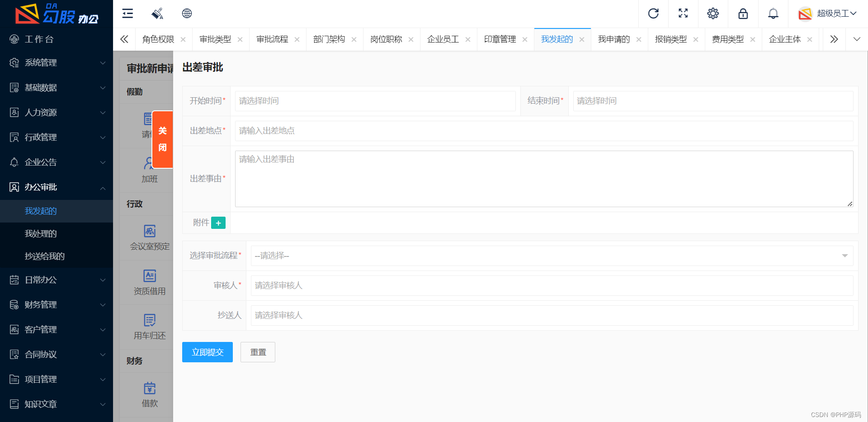The width and height of the screenshot is (868, 422).
Task: Select 我处理的 submenu item
Action: click(x=57, y=233)
